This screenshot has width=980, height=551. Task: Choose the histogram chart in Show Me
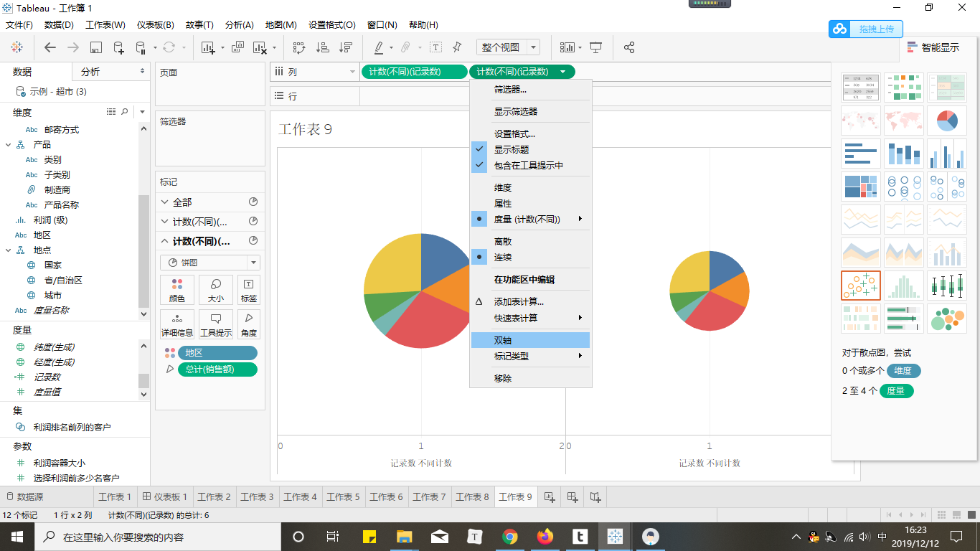pyautogui.click(x=904, y=286)
